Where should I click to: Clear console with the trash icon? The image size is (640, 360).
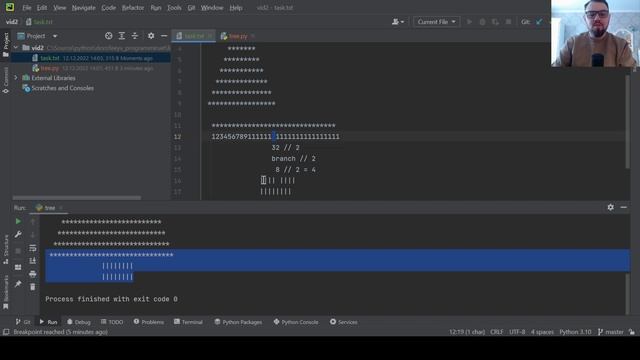click(33, 287)
